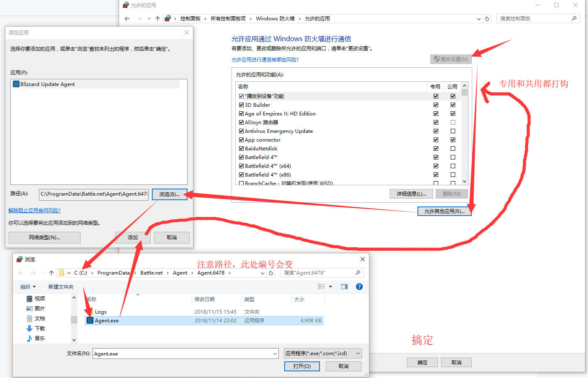Toggle "播放到设备"功能 private checkbox
The image size is (588, 378).
click(x=436, y=96)
